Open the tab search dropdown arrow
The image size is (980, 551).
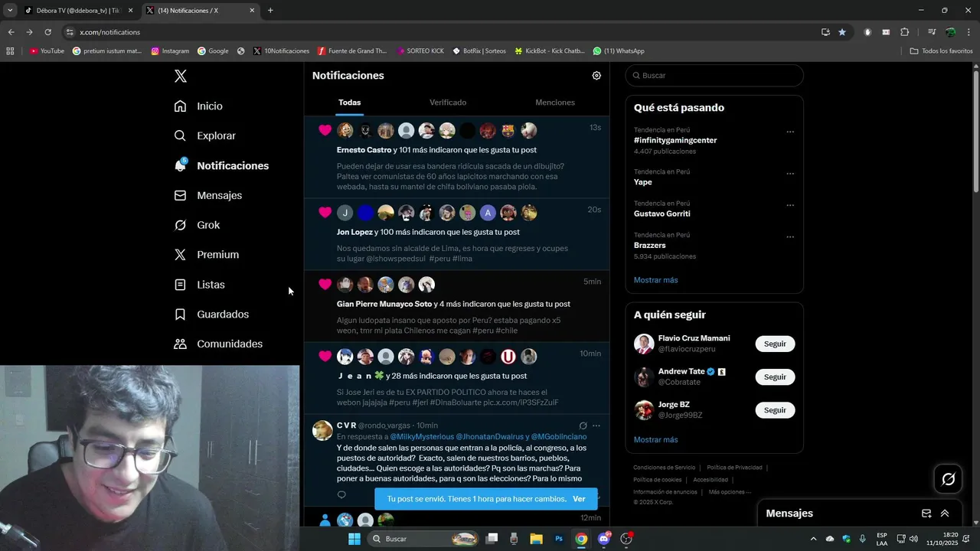pos(10,11)
